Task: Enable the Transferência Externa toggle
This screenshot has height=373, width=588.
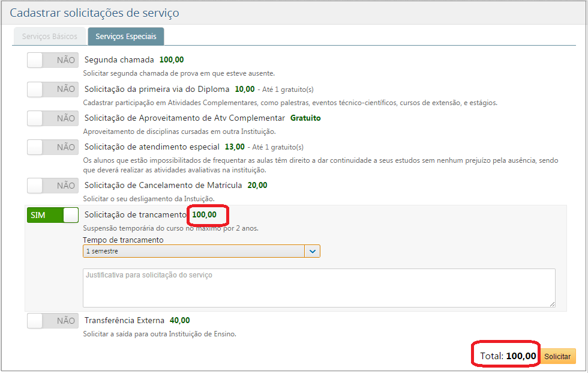Action: point(52,320)
